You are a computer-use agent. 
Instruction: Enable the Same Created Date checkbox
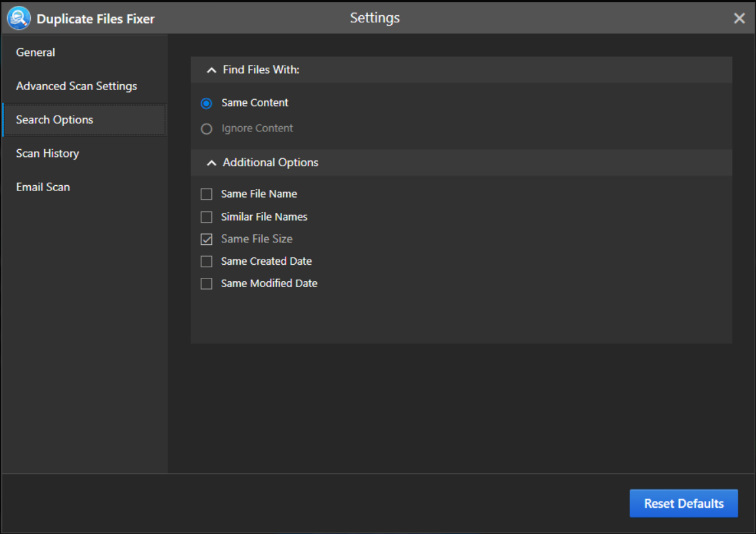pyautogui.click(x=207, y=261)
